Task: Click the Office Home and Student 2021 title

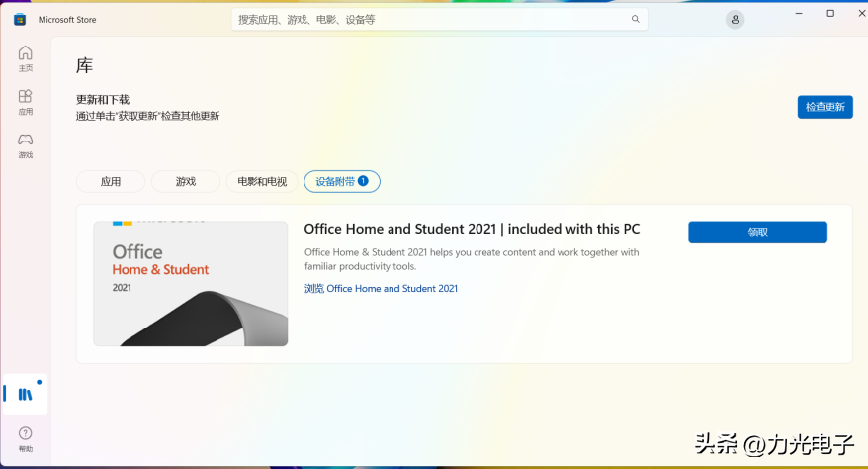Action: (472, 229)
